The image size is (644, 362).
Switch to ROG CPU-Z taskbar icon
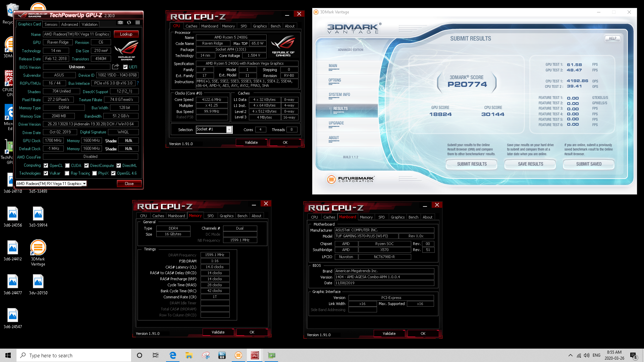pyautogui.click(x=255, y=355)
